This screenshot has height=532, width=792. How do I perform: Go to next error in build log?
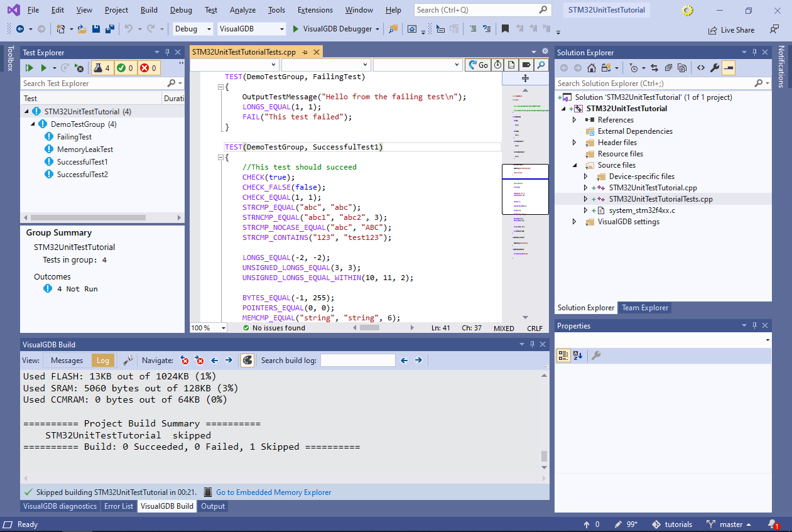(x=200, y=360)
